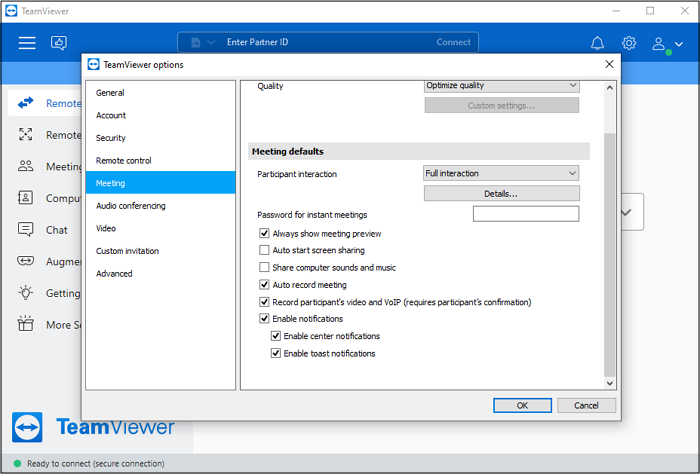Expand the Quality dropdown

(501, 86)
